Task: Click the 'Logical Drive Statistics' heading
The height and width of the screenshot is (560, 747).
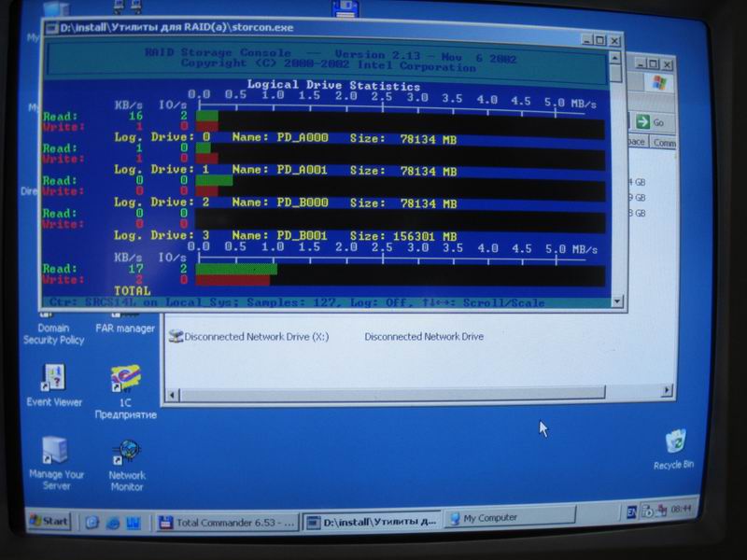Action: click(x=333, y=85)
